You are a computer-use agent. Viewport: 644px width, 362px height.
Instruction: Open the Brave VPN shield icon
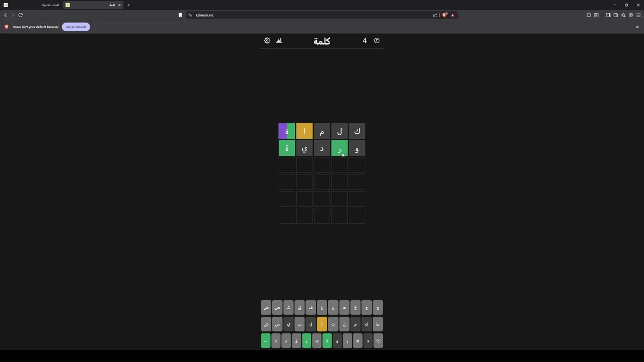coord(631,15)
